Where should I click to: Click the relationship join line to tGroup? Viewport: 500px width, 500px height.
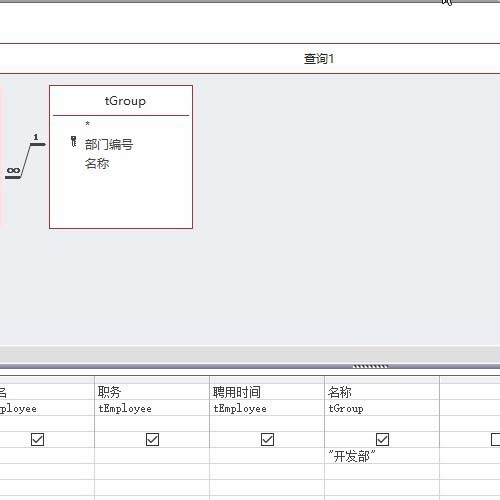coord(26,161)
